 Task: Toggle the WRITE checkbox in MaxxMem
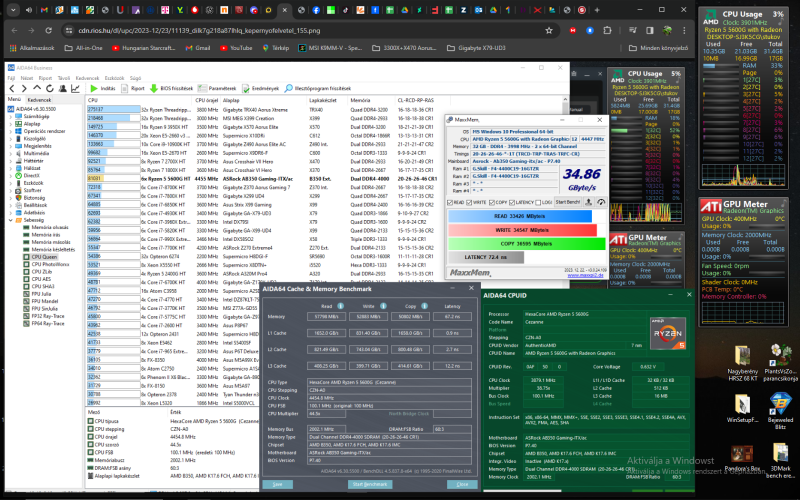(469, 203)
